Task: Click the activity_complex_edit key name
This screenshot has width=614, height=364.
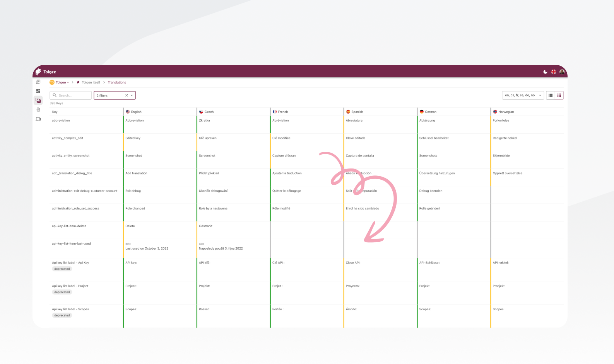Action: pos(67,138)
